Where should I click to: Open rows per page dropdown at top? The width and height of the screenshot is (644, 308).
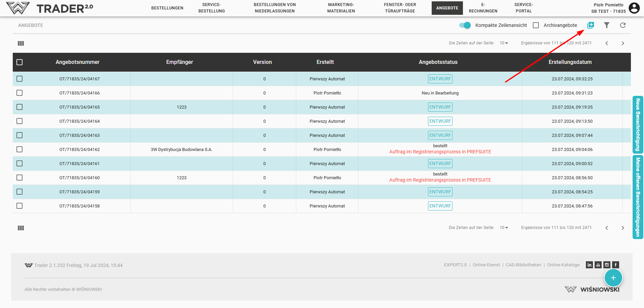pyautogui.click(x=504, y=43)
